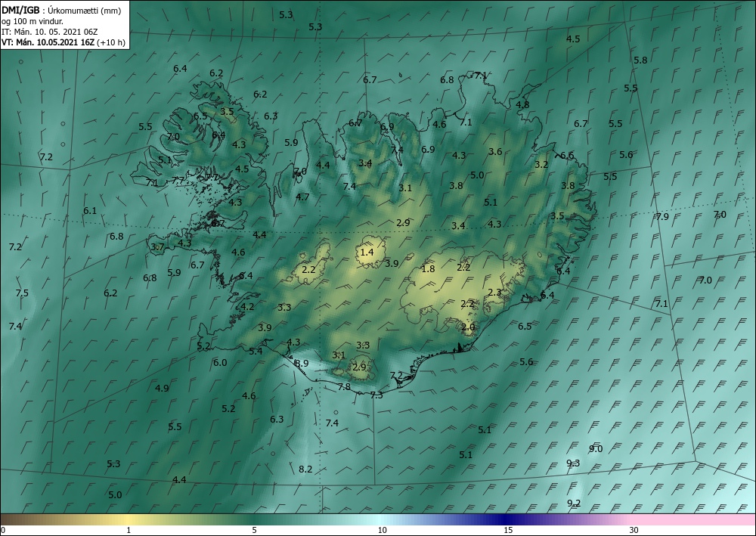Click the '10' label on the color scale
Screen dimensions: 756x536
point(382,531)
